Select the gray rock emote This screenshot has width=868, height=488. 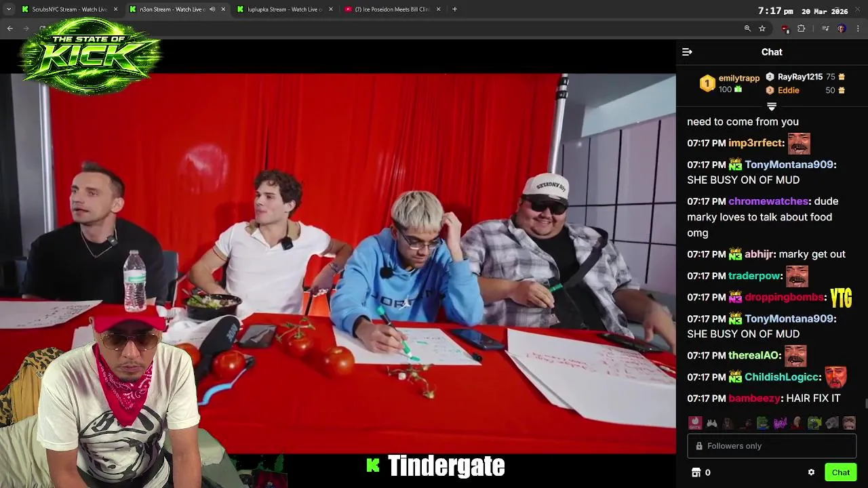[x=832, y=424]
